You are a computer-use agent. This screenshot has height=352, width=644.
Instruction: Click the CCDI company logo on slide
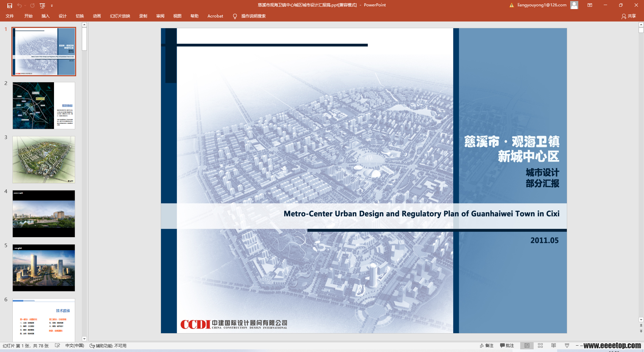tap(233, 324)
